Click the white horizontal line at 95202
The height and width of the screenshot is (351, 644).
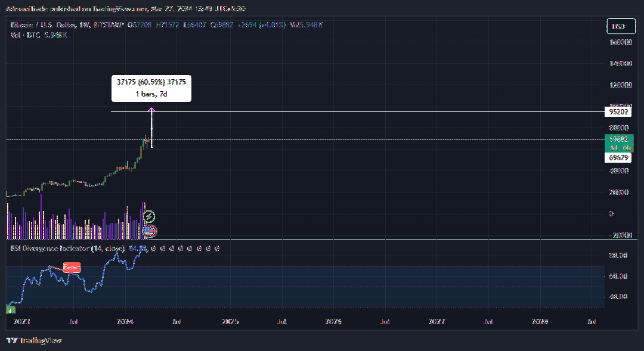click(x=357, y=111)
